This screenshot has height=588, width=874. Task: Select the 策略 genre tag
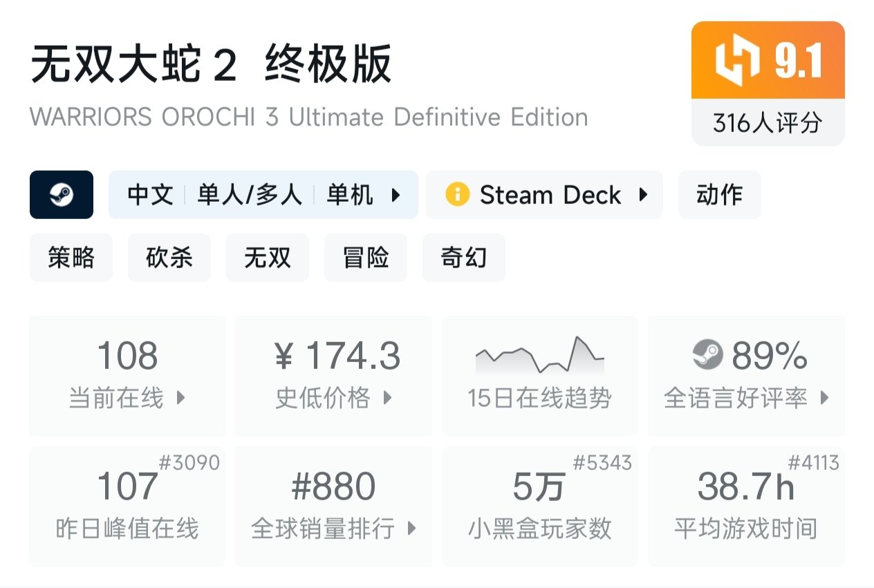click(71, 258)
